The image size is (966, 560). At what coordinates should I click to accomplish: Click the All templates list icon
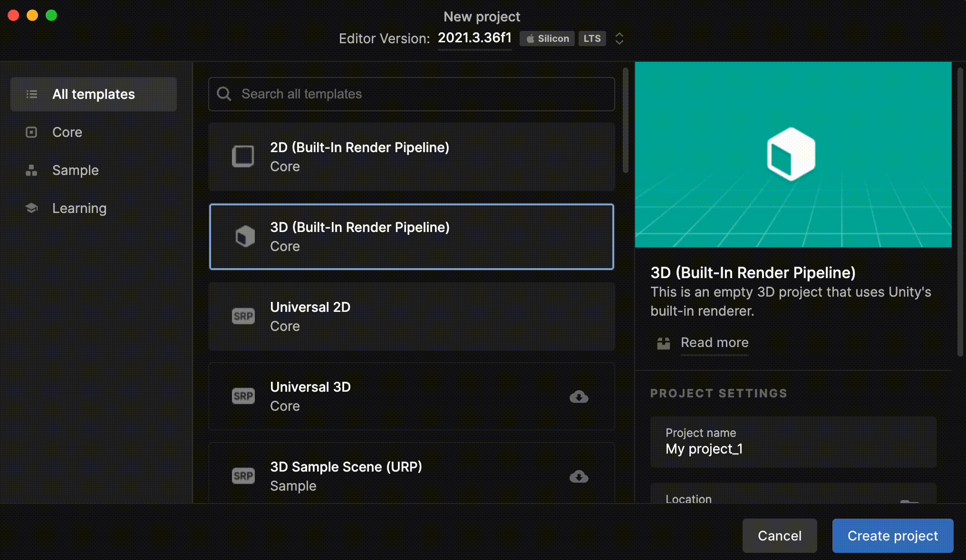click(x=32, y=94)
